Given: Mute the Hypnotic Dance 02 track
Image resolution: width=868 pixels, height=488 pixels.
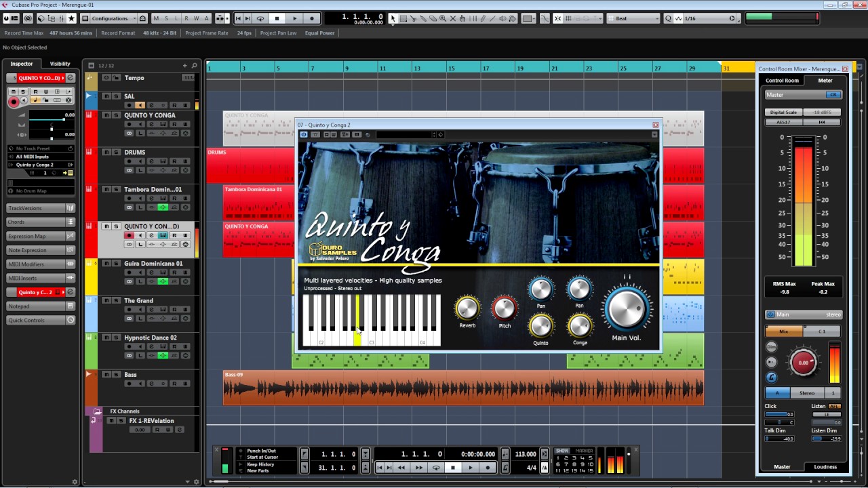Looking at the screenshot, I should [x=106, y=338].
